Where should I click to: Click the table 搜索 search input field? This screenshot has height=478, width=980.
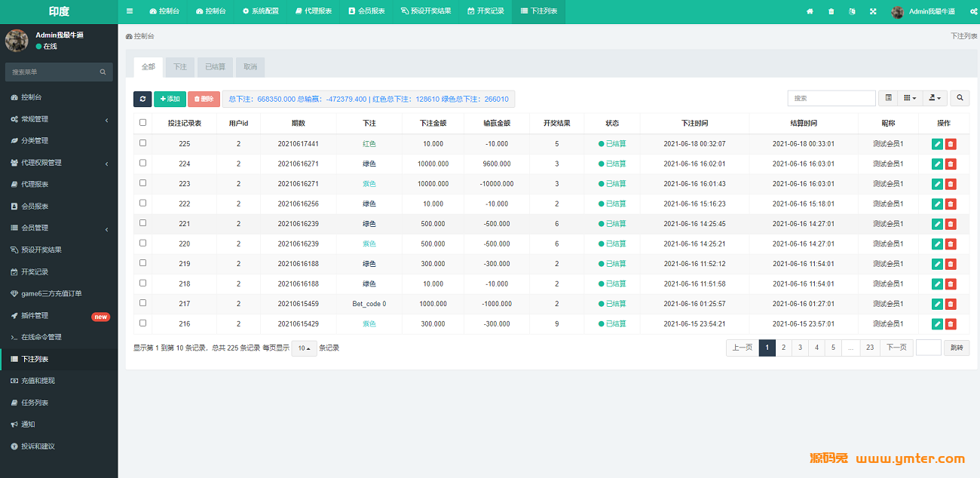[831, 98]
